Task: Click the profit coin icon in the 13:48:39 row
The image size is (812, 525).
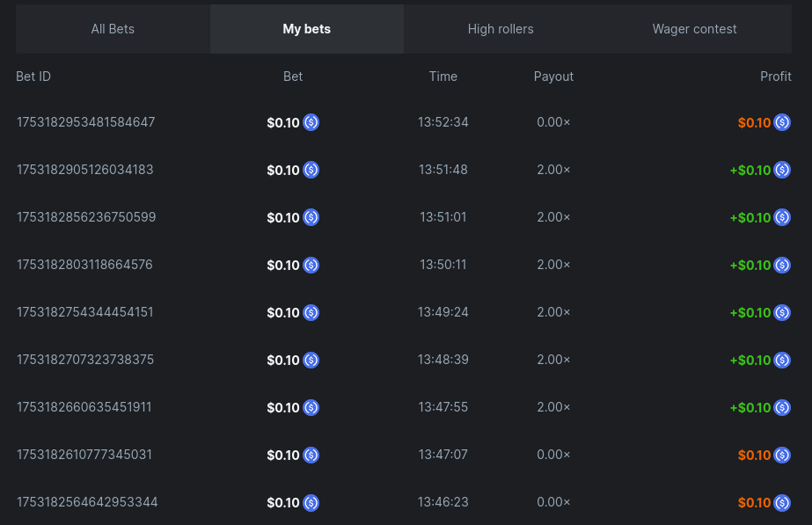Action: pos(782,360)
